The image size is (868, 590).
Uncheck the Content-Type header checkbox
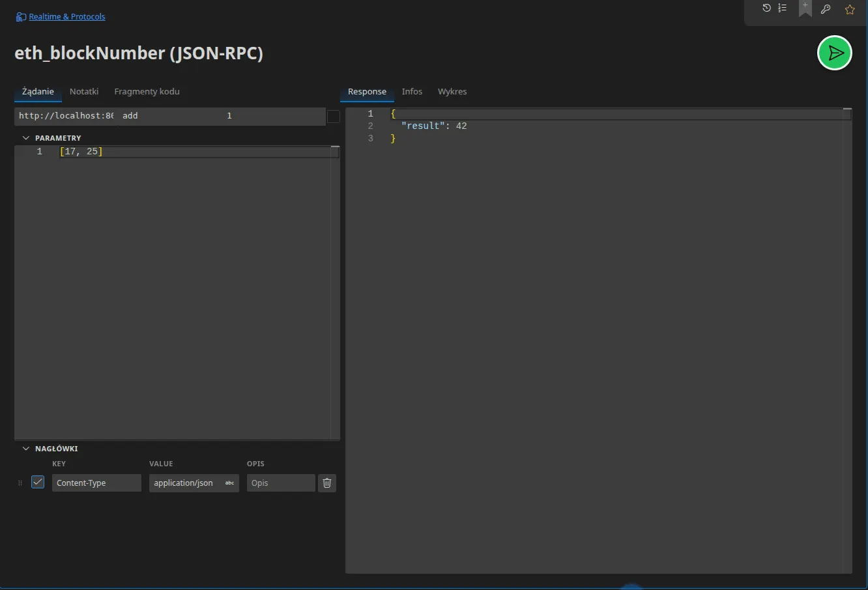[x=38, y=482]
